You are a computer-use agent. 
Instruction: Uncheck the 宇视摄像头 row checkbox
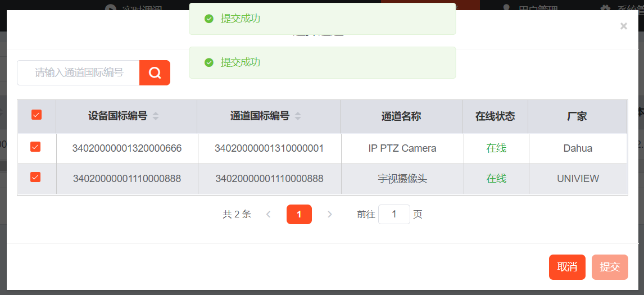coord(35,177)
